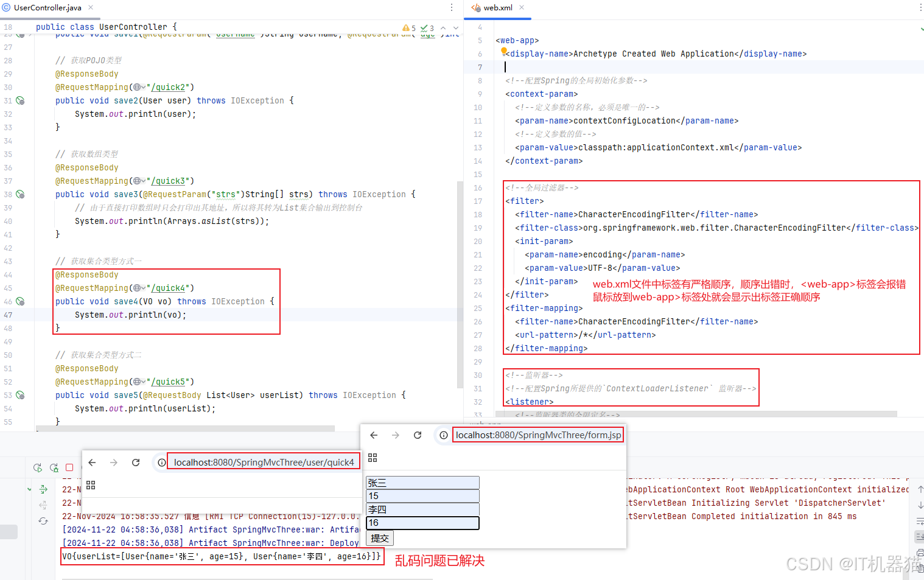Switch to the UserController.java tab
Viewport: 924px width, 580px height.
click(x=47, y=8)
